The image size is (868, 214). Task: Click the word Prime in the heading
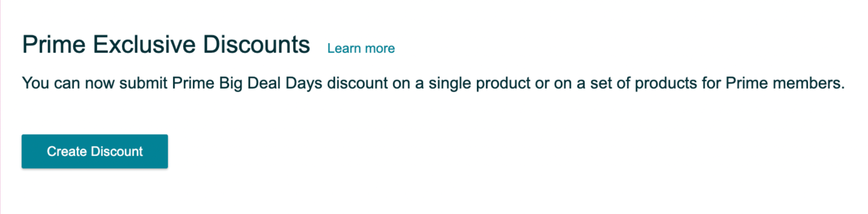pyautogui.click(x=54, y=45)
